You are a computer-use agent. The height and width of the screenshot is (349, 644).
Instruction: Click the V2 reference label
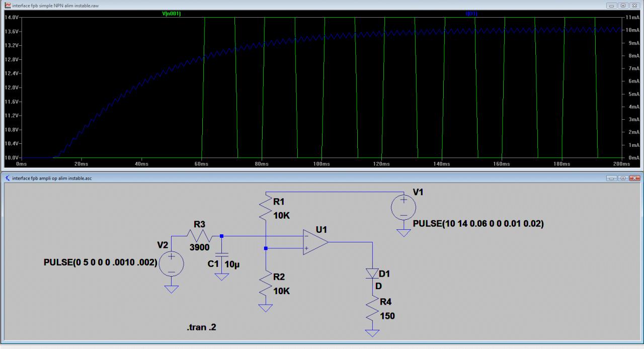(163, 245)
